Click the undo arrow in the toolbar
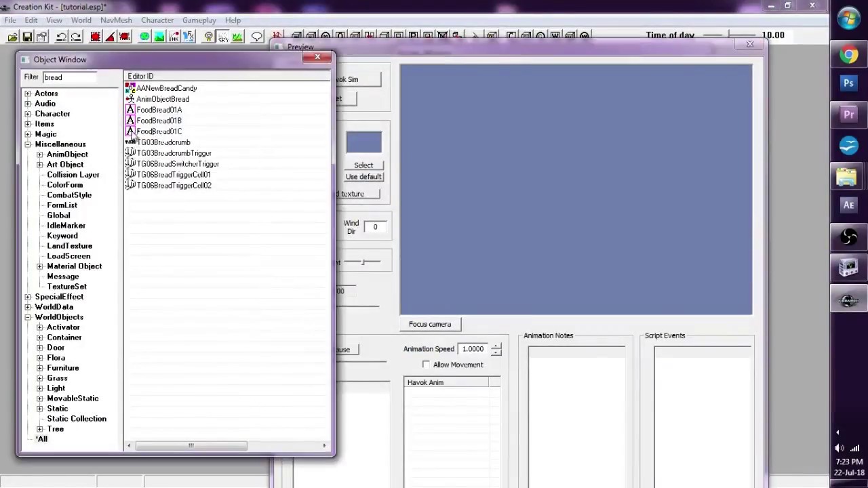 coord(61,37)
